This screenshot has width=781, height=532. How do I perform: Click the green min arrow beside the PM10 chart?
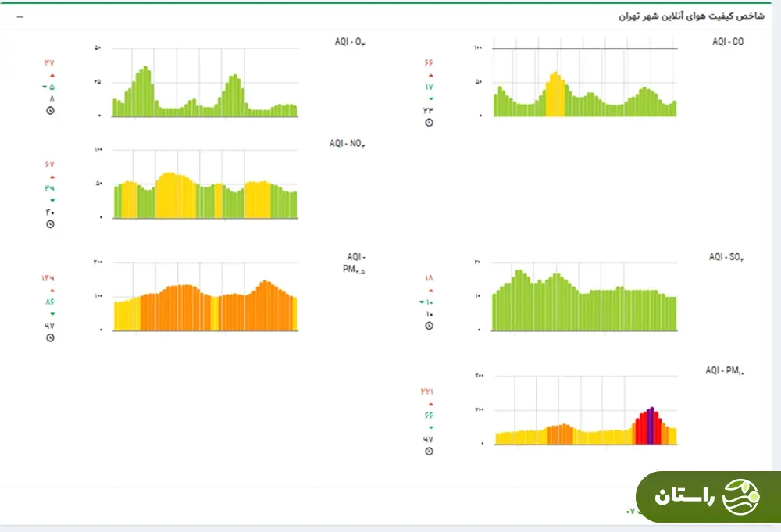click(x=429, y=428)
